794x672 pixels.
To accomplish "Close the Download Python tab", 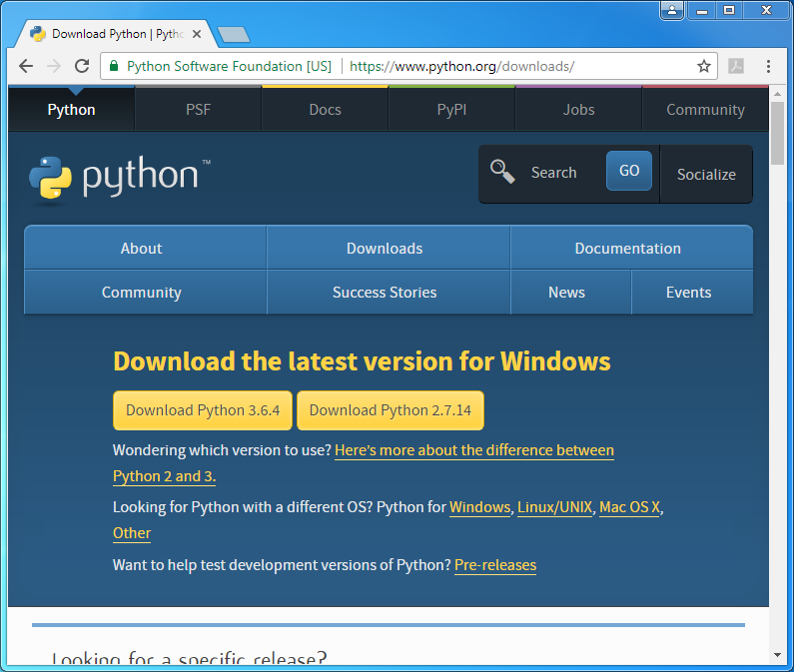I will [x=197, y=34].
